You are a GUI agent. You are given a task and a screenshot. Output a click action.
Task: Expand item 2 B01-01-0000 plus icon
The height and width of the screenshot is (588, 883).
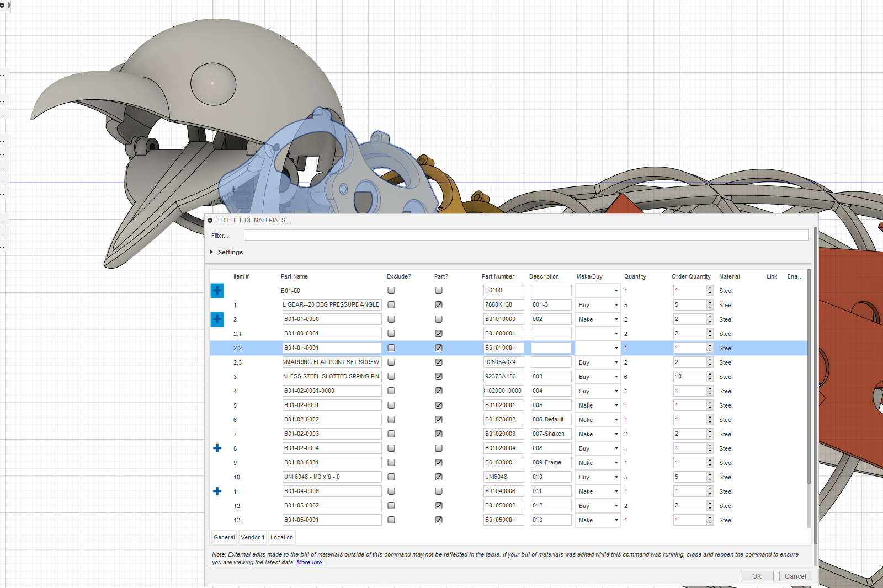217,319
